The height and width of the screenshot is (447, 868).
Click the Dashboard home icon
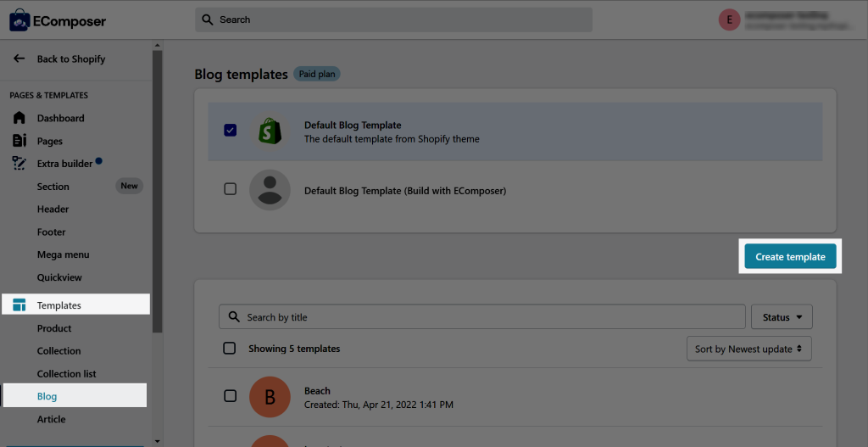[19, 118]
